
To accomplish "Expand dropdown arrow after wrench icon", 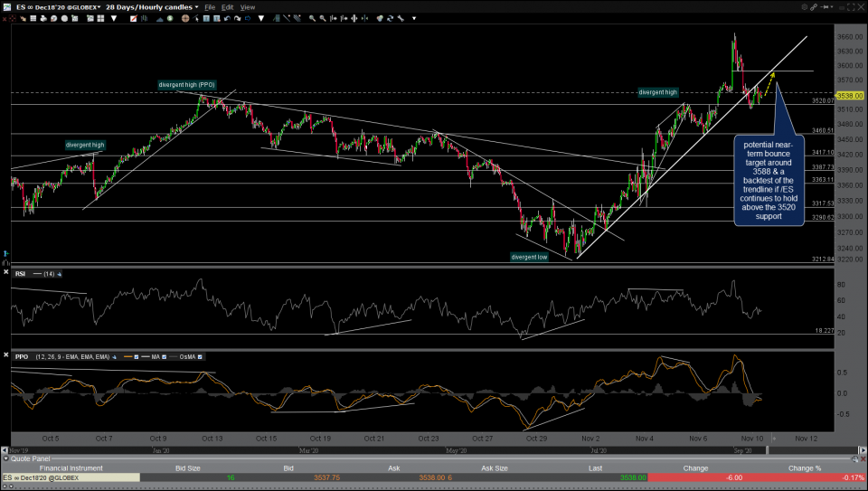I will pyautogui.click(x=413, y=18).
